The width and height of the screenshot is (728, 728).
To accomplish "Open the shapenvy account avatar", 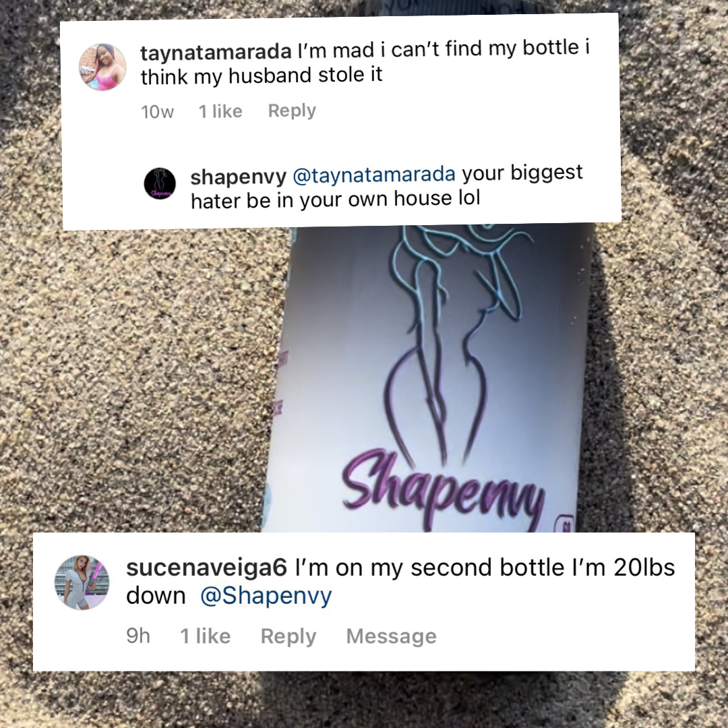I will (x=160, y=183).
